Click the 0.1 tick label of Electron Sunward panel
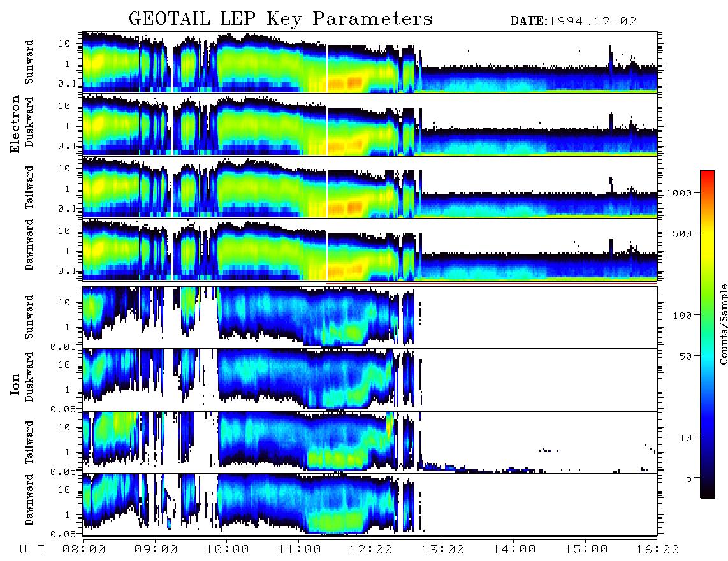728x561 pixels. click(x=67, y=83)
